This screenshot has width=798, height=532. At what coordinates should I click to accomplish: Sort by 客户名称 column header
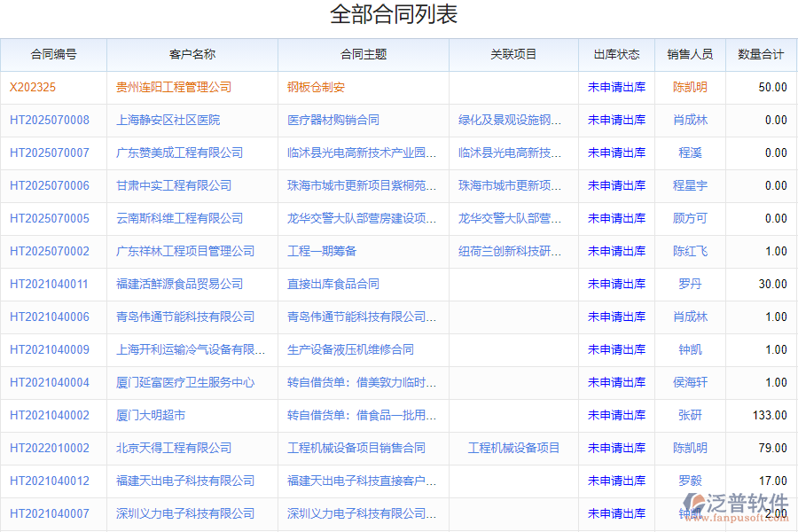pyautogui.click(x=192, y=54)
